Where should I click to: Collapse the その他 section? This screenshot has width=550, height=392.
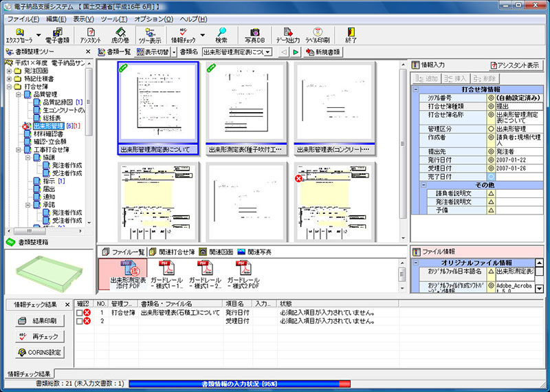tap(423, 185)
